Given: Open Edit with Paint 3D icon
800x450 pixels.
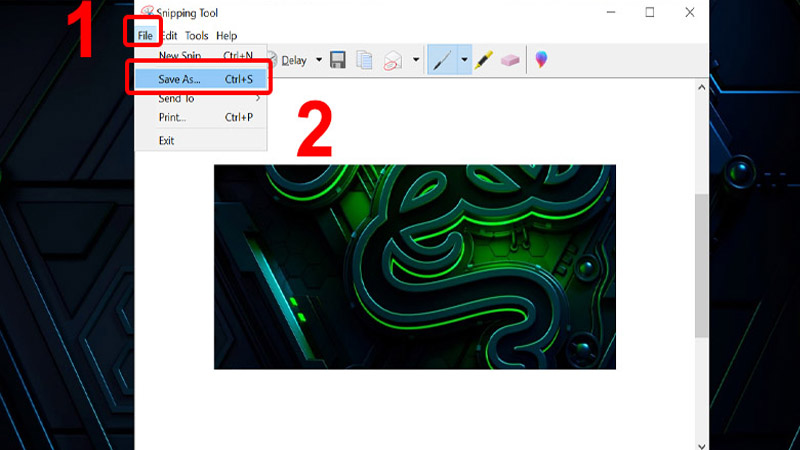Looking at the screenshot, I should [x=541, y=60].
